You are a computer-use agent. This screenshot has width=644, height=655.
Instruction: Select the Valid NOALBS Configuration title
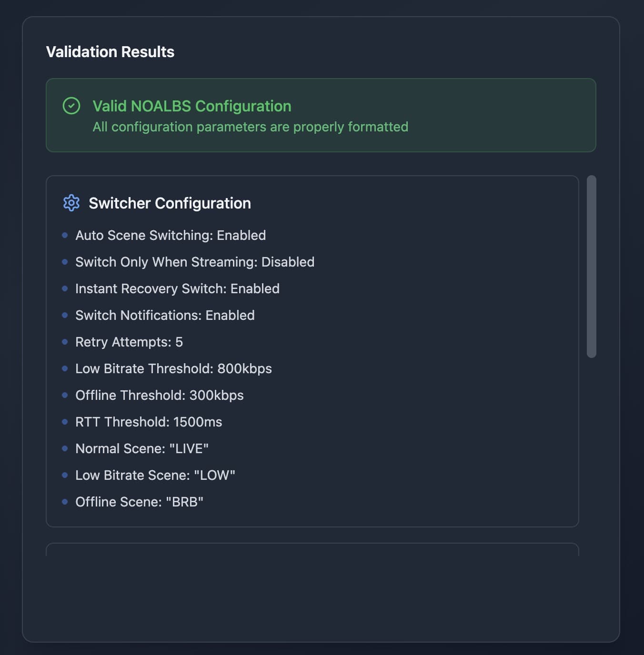point(191,106)
